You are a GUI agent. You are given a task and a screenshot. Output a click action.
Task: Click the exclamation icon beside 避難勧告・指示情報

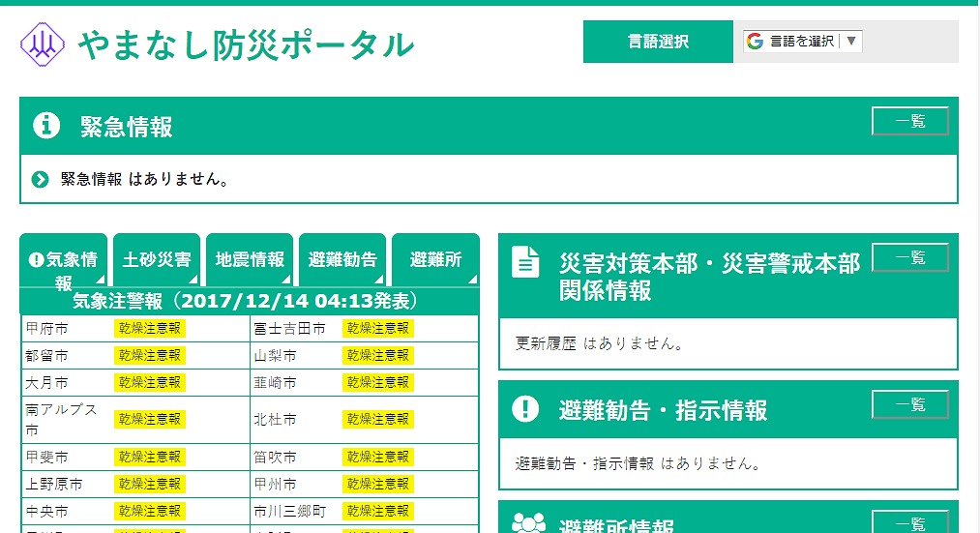click(x=525, y=409)
